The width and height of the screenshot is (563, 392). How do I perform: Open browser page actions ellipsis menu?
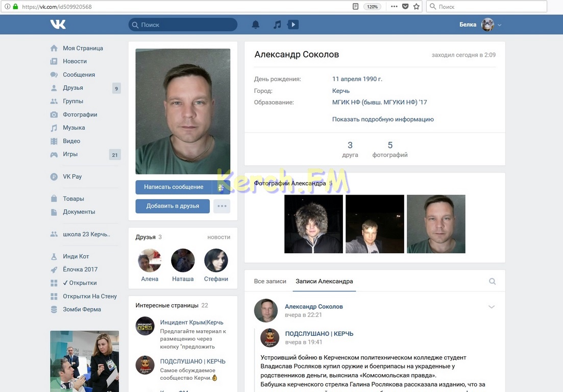394,7
